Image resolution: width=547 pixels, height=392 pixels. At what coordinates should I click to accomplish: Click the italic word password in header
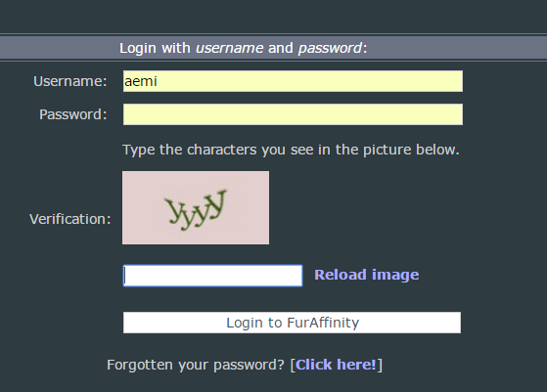tap(330, 49)
